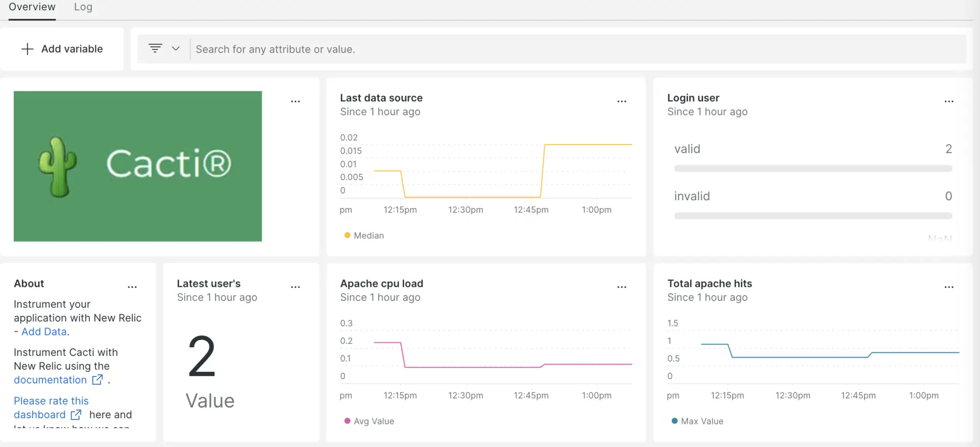Toggle the Median legend series
This screenshot has height=447, width=980.
pos(364,236)
